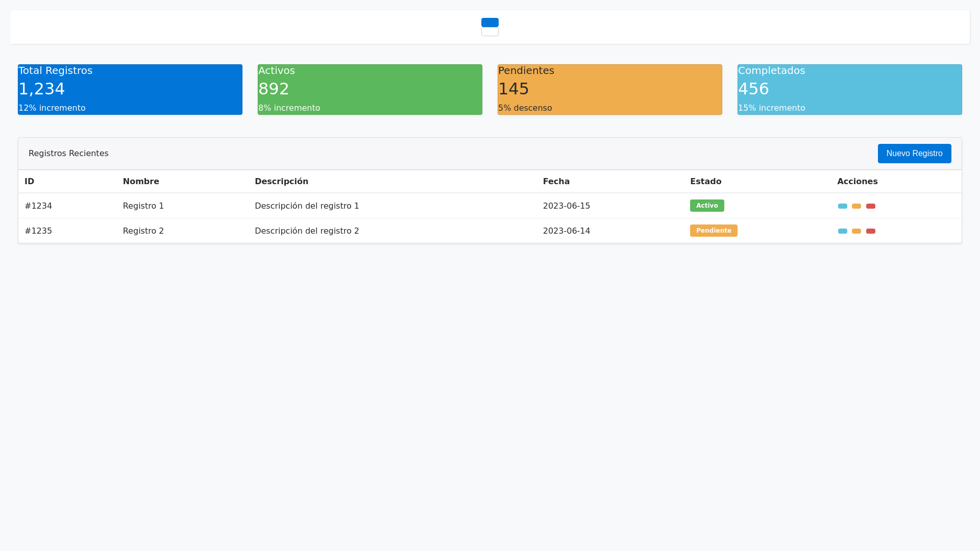
Task: Click the solid blue button in top bar
Action: click(490, 22)
